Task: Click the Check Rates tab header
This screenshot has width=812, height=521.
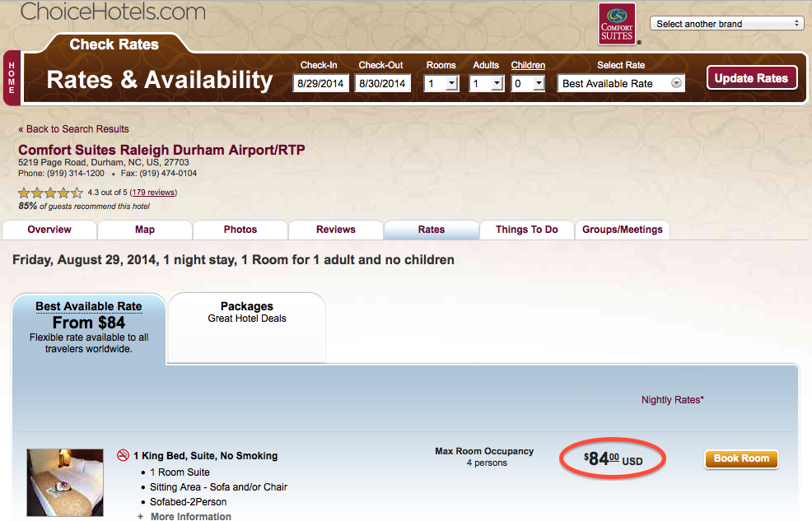Action: click(x=114, y=44)
